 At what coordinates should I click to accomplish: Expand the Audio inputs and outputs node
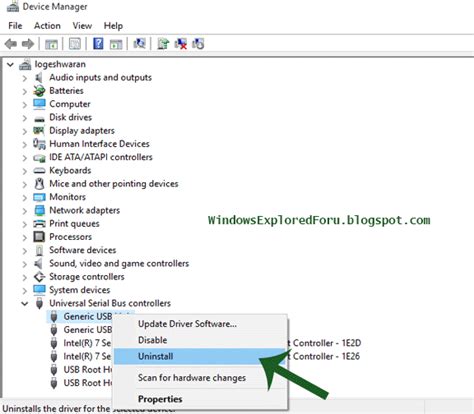(24, 78)
